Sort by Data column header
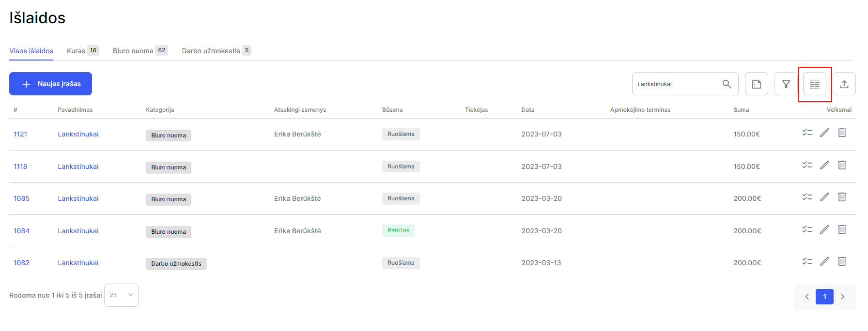Screen dimensions: 868x331 click(528, 110)
